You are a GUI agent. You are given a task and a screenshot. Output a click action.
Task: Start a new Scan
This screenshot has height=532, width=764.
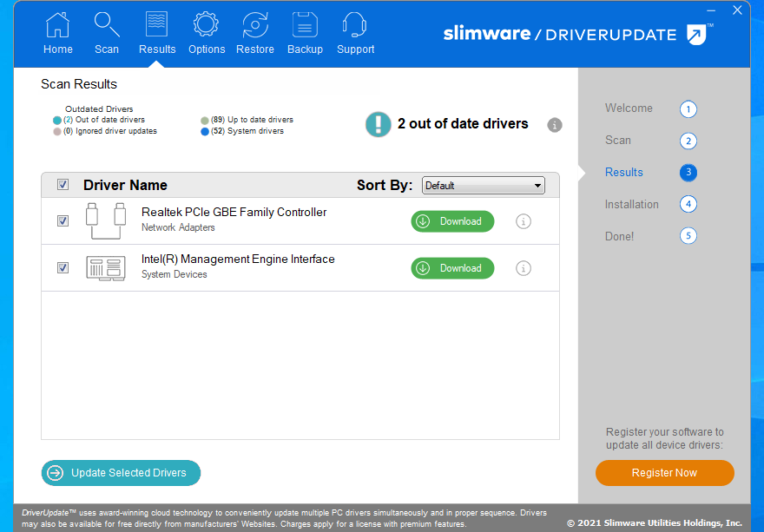tap(106, 33)
